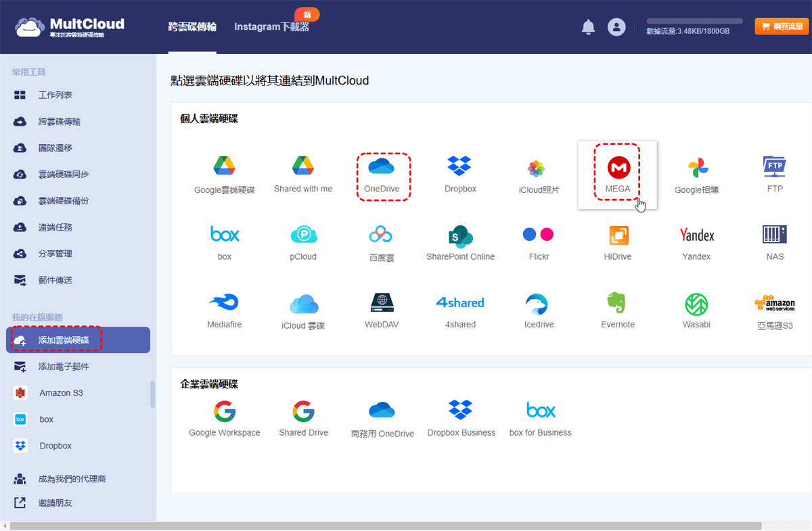Select the Yandex icon

(x=696, y=235)
